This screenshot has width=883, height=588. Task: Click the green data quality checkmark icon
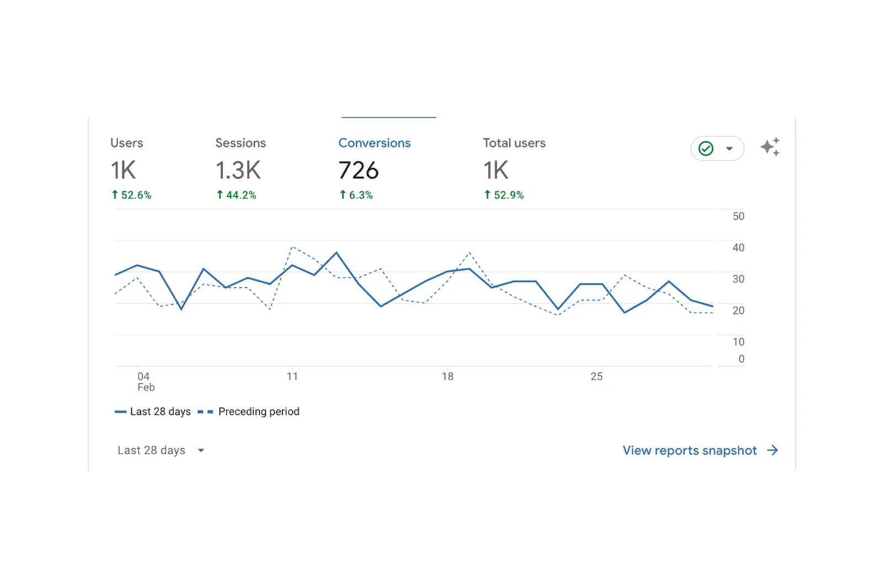(706, 148)
